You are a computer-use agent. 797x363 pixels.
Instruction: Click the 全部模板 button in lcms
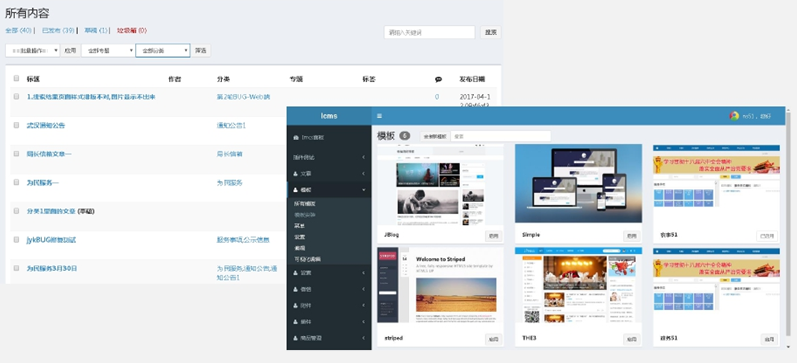point(435,136)
